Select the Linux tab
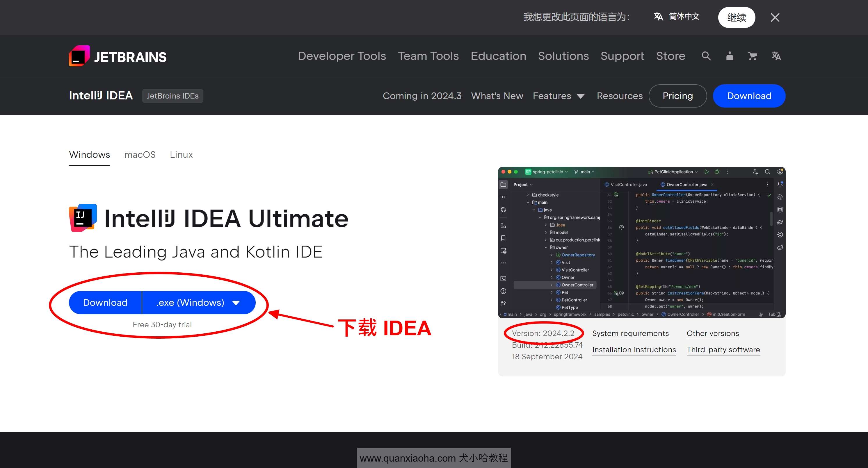 (x=181, y=155)
